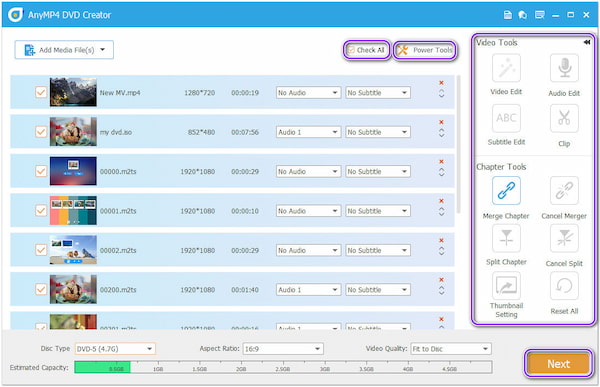Select the my dvd.iso thumbnail
The width and height of the screenshot is (600, 387).
73,132
